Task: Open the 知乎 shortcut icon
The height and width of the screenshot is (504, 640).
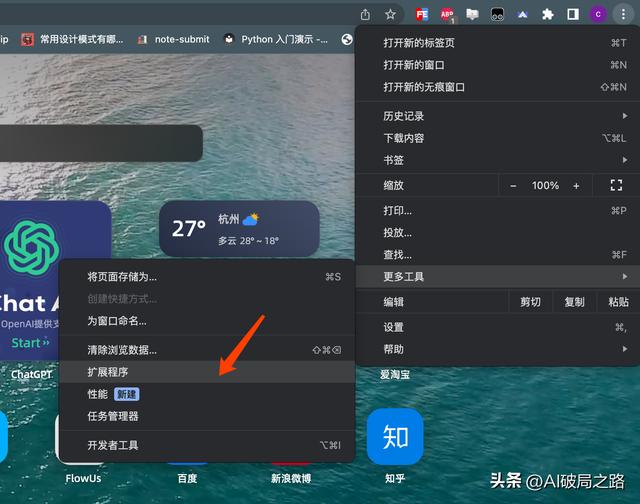Action: point(395,437)
